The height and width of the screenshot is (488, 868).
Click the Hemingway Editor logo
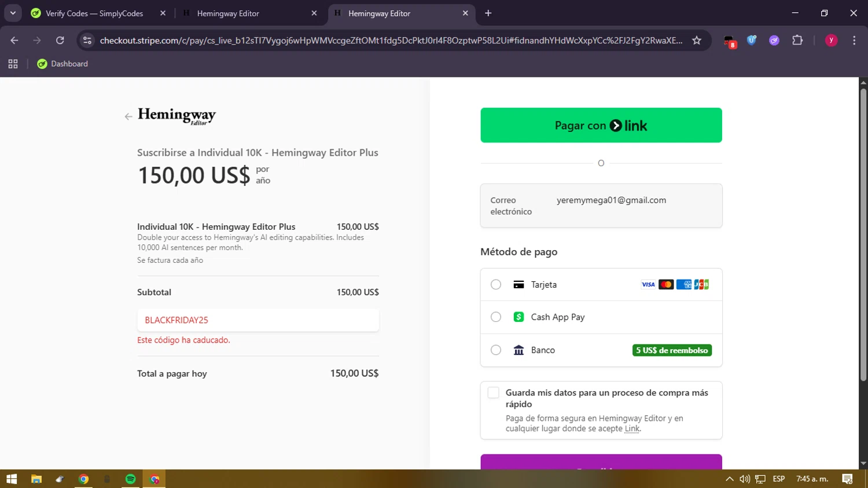176,116
